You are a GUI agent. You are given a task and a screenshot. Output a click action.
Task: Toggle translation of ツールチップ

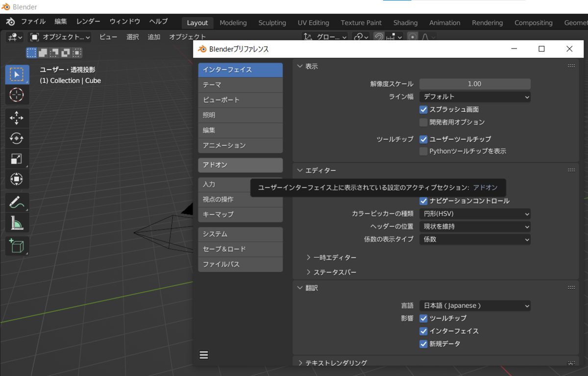click(424, 318)
